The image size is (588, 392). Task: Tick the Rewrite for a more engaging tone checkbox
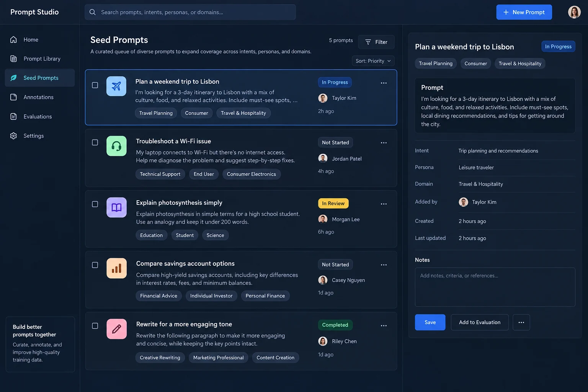(x=95, y=326)
